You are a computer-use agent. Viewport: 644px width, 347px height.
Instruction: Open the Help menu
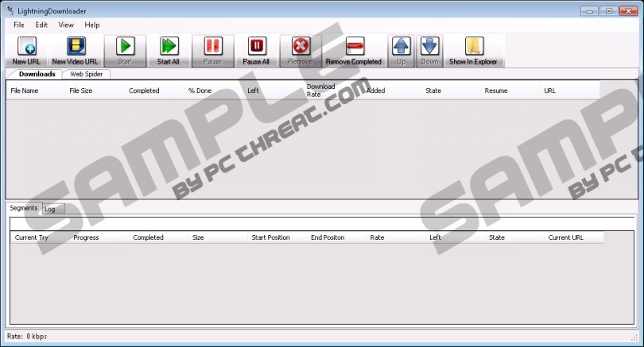tap(92, 25)
